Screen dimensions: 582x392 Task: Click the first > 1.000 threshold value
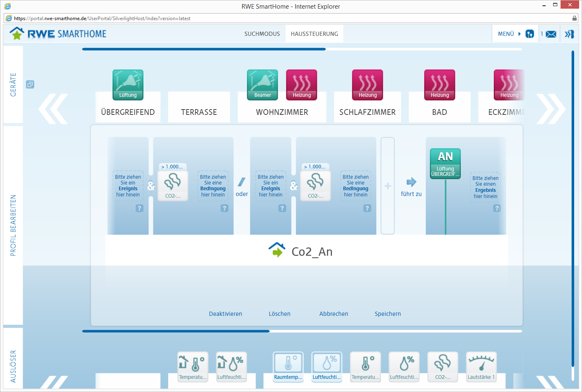172,167
